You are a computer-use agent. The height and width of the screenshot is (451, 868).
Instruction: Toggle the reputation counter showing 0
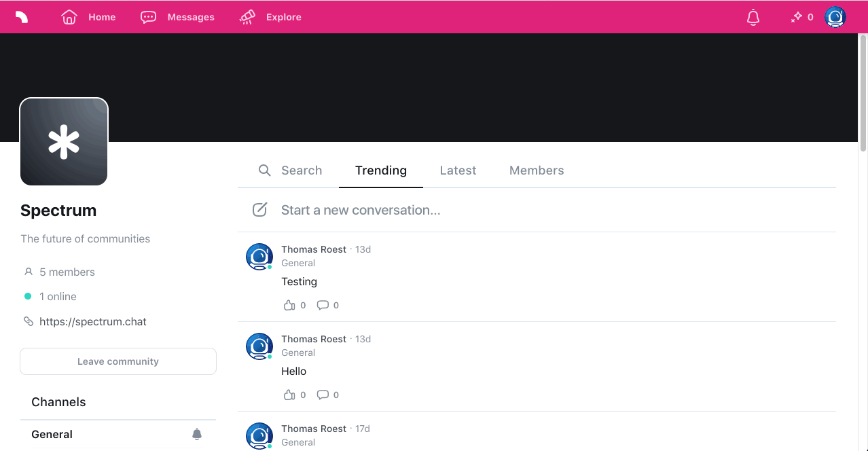point(801,17)
